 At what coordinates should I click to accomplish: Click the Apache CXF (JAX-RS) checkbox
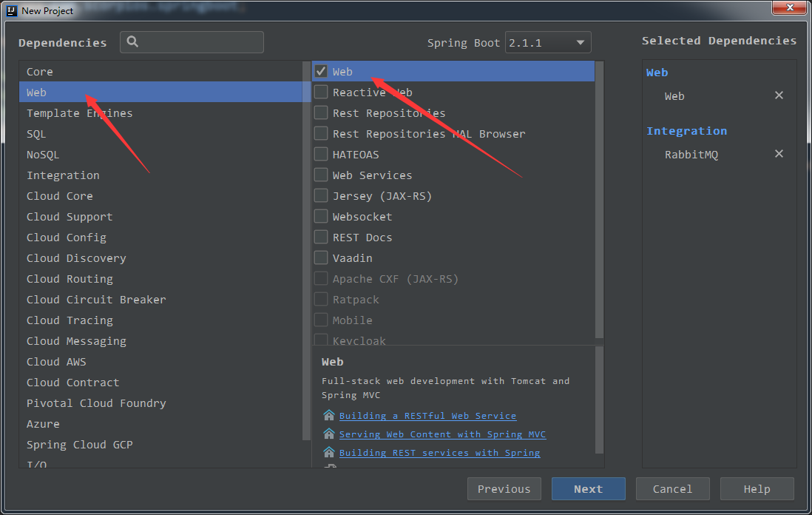[321, 278]
